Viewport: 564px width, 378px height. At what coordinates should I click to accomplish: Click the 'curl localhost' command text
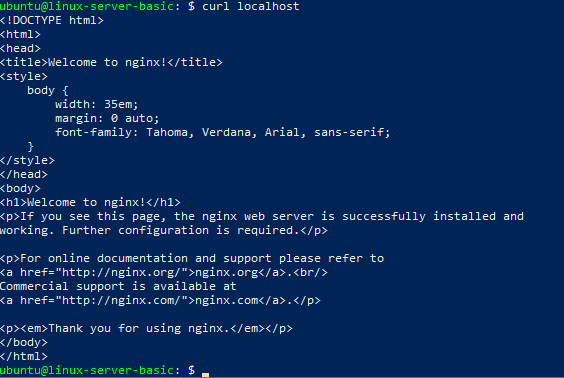point(251,6)
